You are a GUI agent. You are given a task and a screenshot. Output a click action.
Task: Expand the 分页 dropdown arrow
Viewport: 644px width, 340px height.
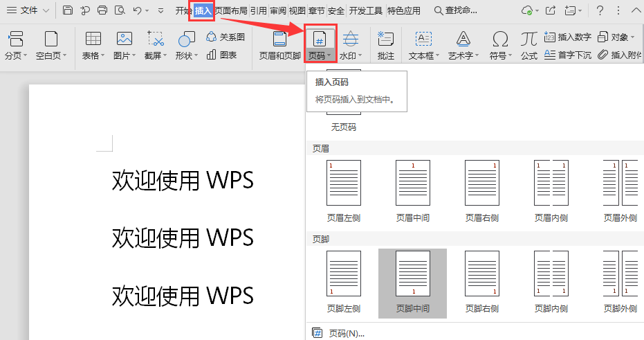tap(26, 55)
